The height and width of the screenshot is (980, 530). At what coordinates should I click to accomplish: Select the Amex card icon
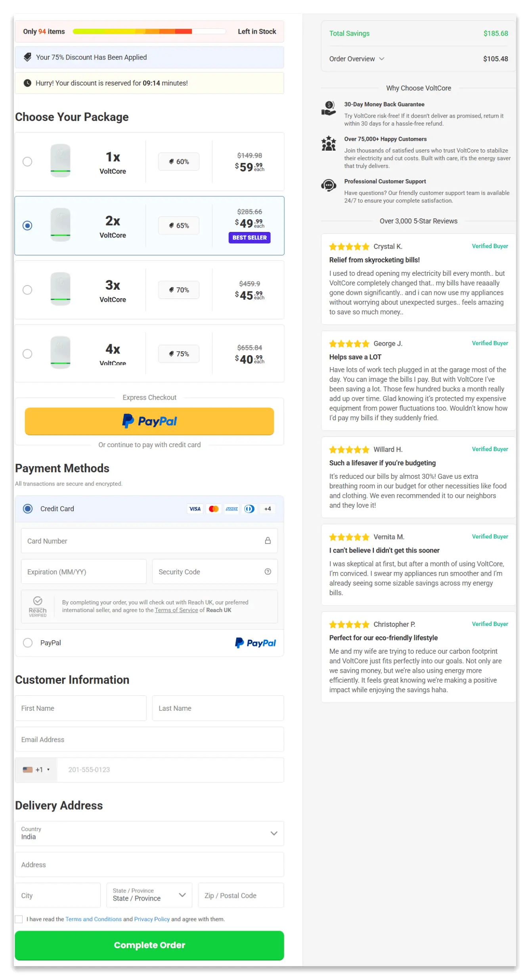pyautogui.click(x=232, y=509)
